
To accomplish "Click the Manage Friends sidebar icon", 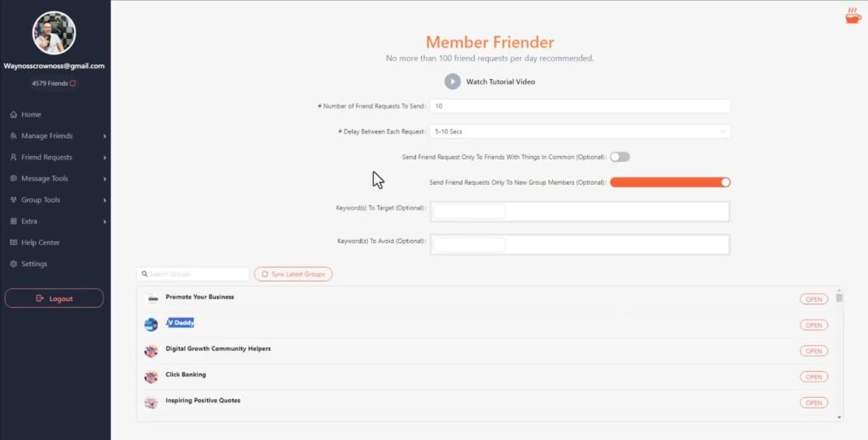I will [x=14, y=136].
